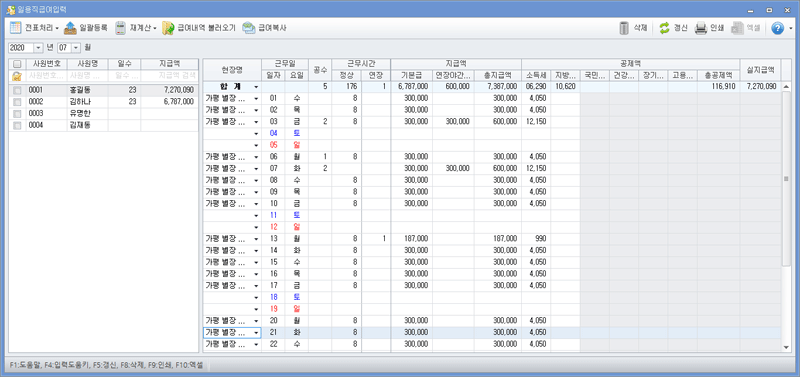Viewport: 800px width, 377px height.
Task: Click the 갱신 refresh icon
Action: pyautogui.click(x=664, y=28)
